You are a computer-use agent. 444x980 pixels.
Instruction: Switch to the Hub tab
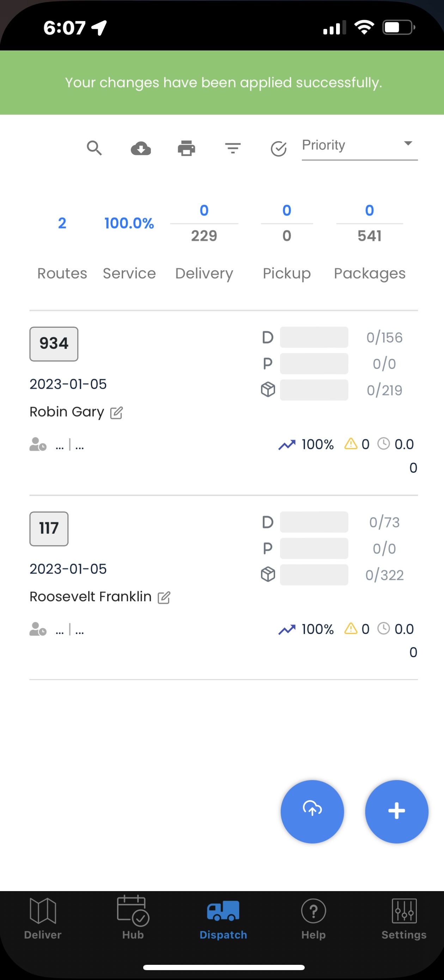133,918
